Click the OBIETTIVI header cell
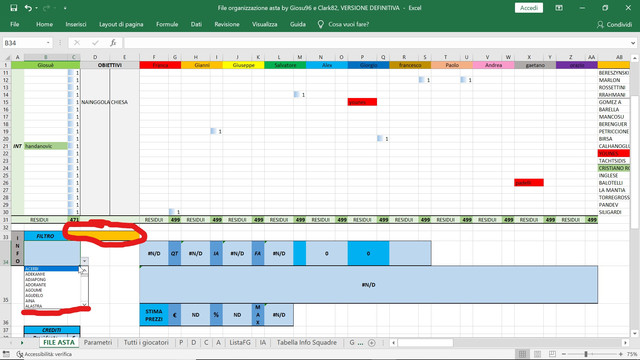Viewport: 640px width, 360px height. [x=109, y=65]
